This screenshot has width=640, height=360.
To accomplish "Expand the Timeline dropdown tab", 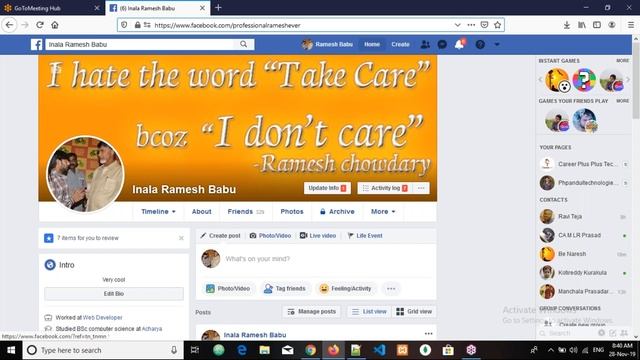I will tap(158, 211).
